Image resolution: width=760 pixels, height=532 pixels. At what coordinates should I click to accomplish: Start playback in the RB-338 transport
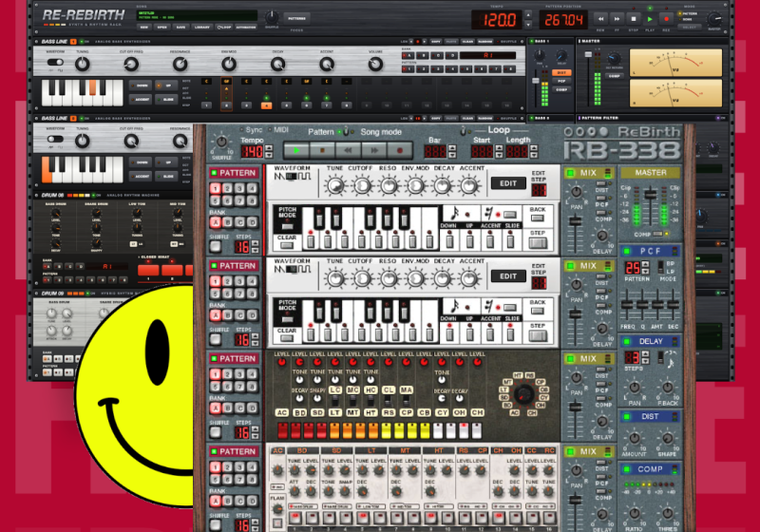click(296, 151)
